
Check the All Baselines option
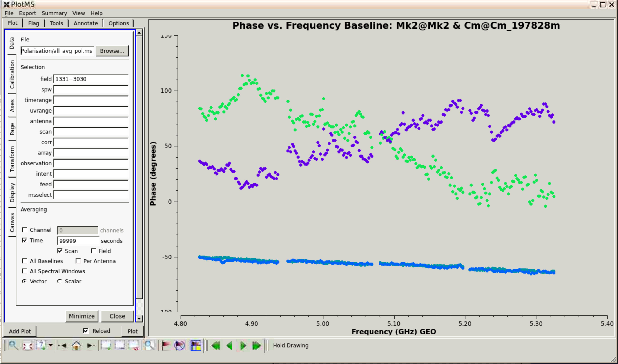25,261
